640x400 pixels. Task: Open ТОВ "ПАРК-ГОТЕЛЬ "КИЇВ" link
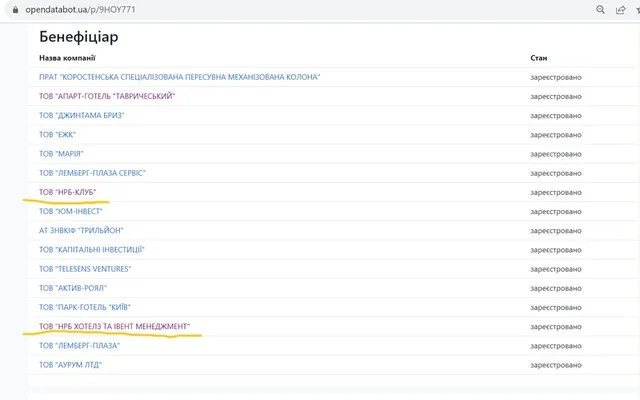pos(85,307)
